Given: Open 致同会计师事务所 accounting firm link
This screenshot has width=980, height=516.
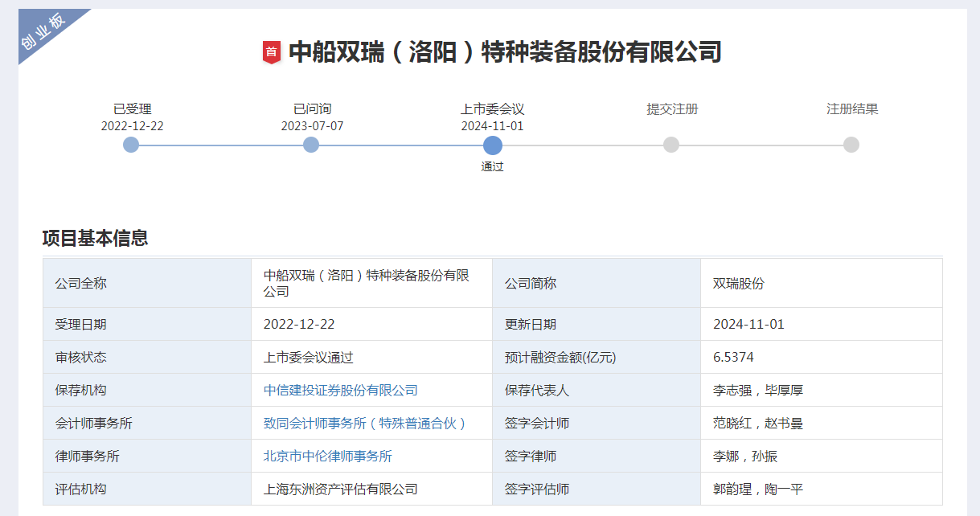Looking at the screenshot, I should (365, 424).
